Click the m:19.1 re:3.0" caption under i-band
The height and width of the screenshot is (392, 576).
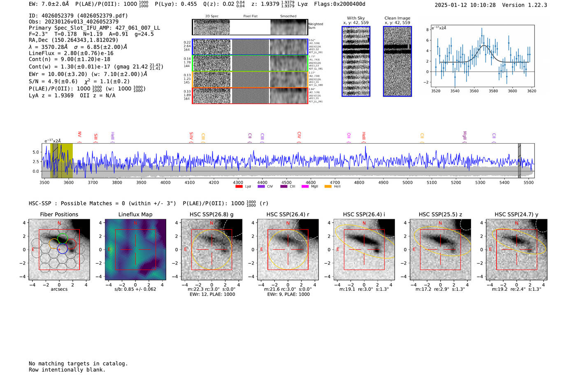point(364,289)
